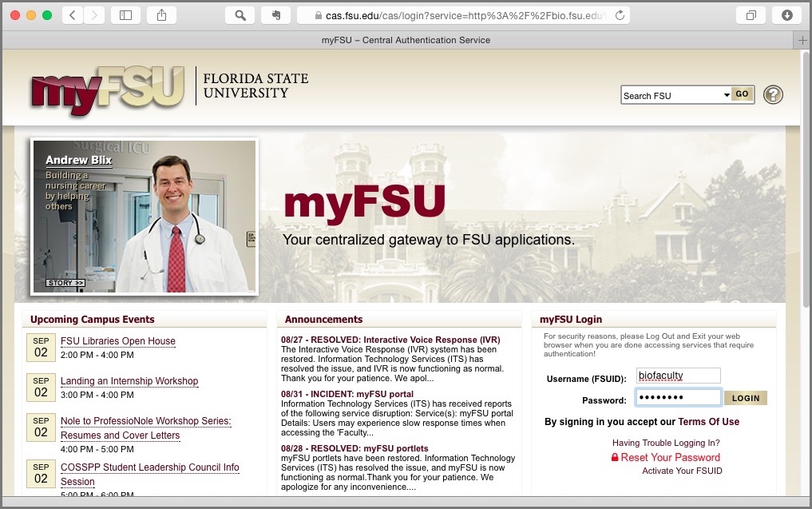Image resolution: width=812 pixels, height=509 pixels.
Task: Open the Share sheet icon
Action: 161,15
